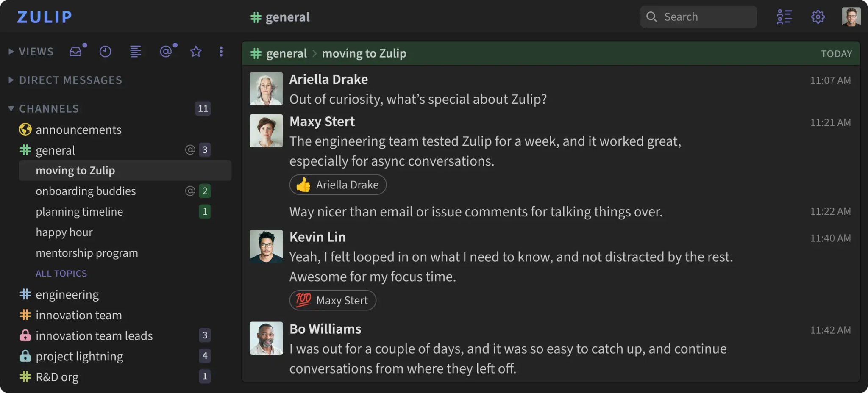Screen dimensions: 868x393
Task: Open the sidebar overflow ellipsis menu
Action: (x=221, y=51)
